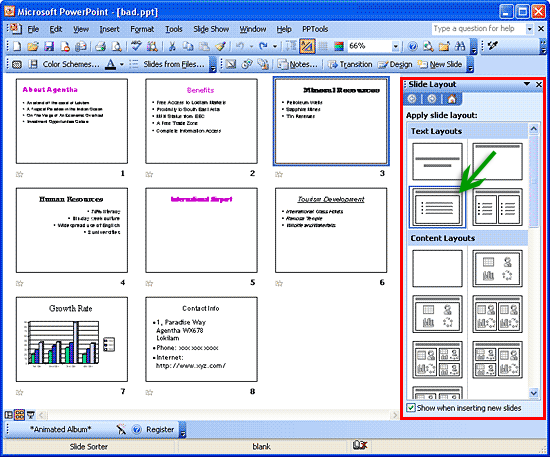Viewport: 550px width, 457px height.
Task: Go back in Slide Layout pane
Action: coord(412,99)
